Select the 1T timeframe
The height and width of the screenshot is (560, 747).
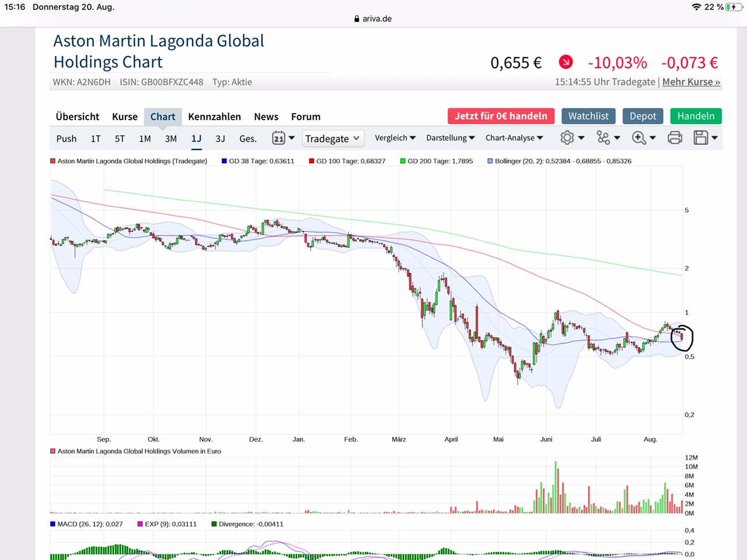pyautogui.click(x=96, y=139)
